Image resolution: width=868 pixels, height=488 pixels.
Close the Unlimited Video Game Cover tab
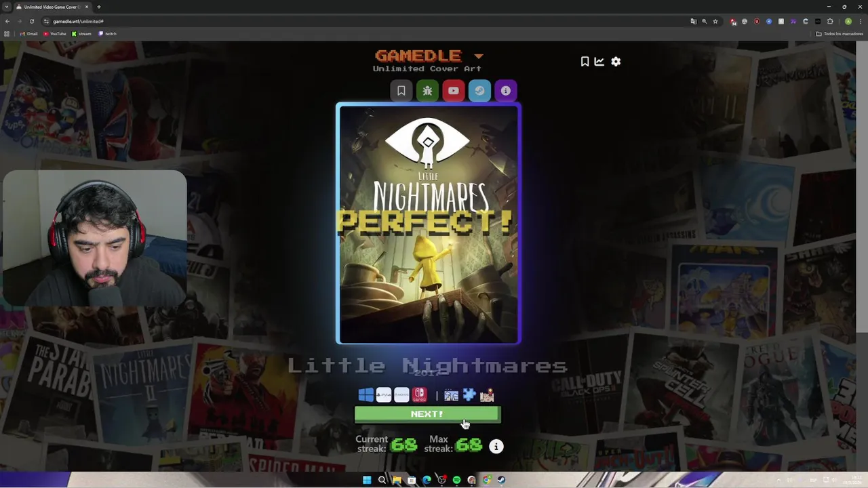pyautogui.click(x=87, y=7)
